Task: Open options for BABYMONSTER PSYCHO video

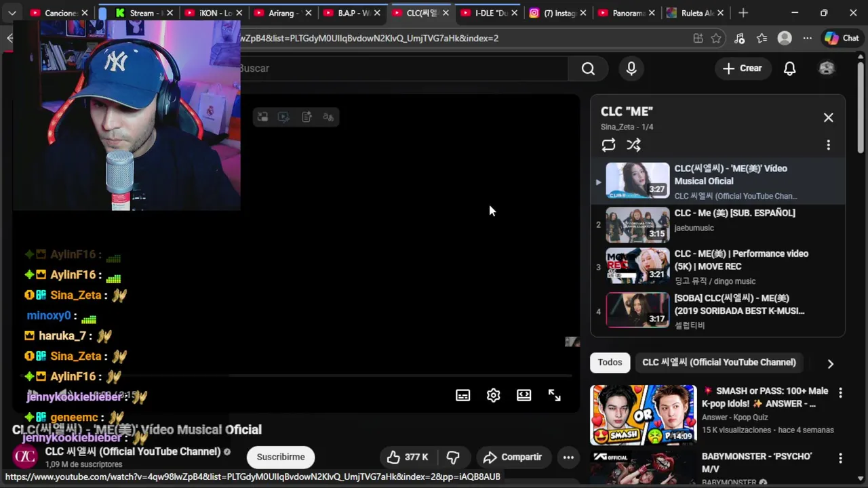Action: point(840,459)
